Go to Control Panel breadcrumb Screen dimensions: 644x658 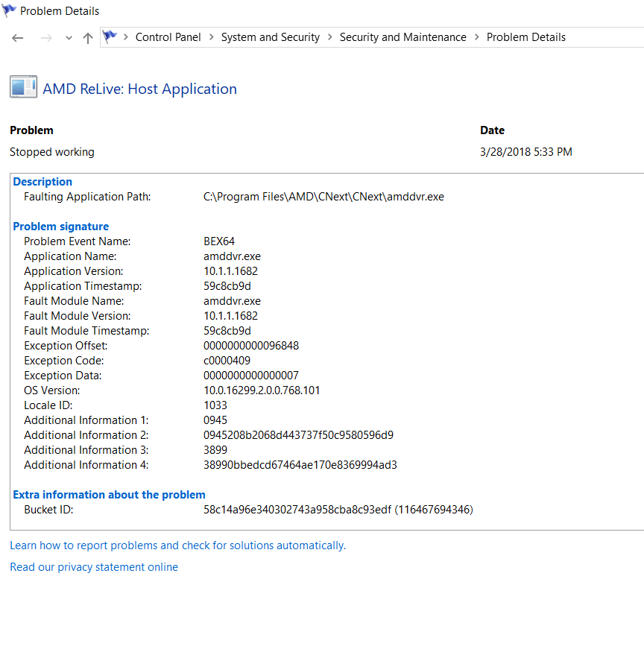(168, 37)
